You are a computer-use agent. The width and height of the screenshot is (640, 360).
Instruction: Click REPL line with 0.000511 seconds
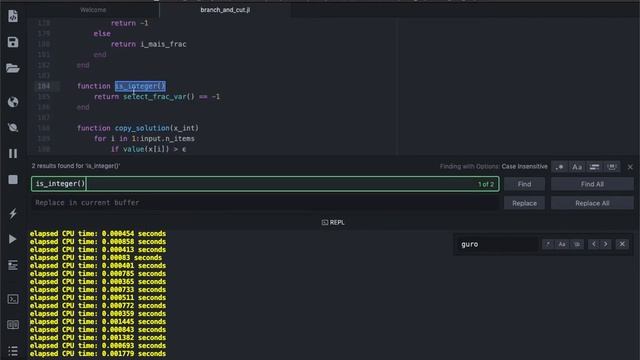click(x=98, y=298)
